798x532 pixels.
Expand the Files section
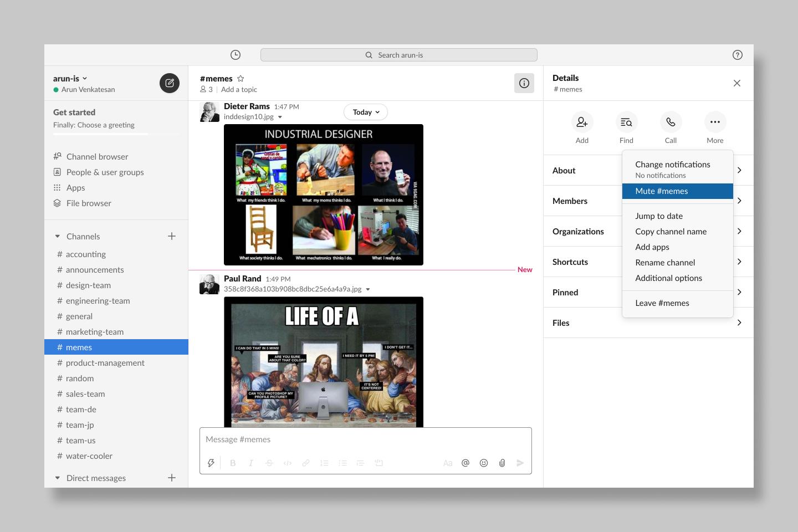tap(648, 323)
